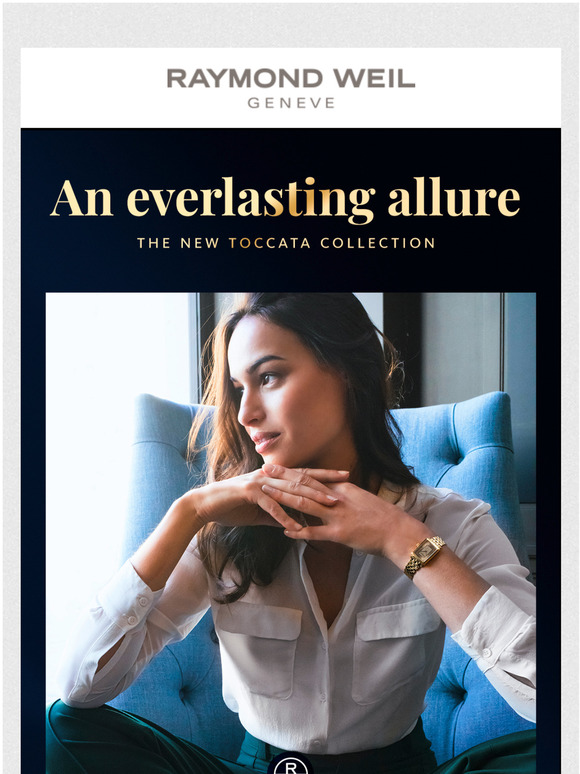Click the GENEVE text under the logo
The image size is (580, 774).
coord(291,103)
